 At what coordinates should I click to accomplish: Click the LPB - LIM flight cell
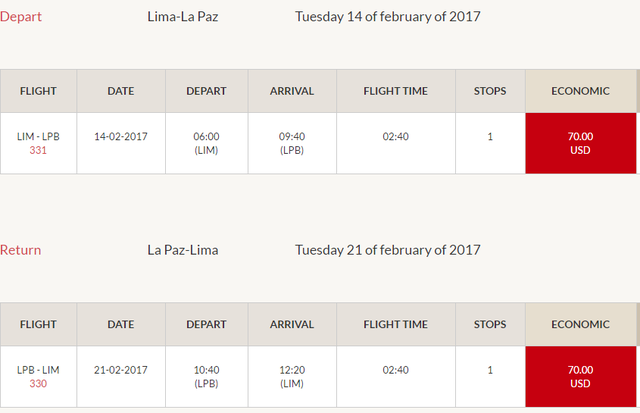point(38,377)
